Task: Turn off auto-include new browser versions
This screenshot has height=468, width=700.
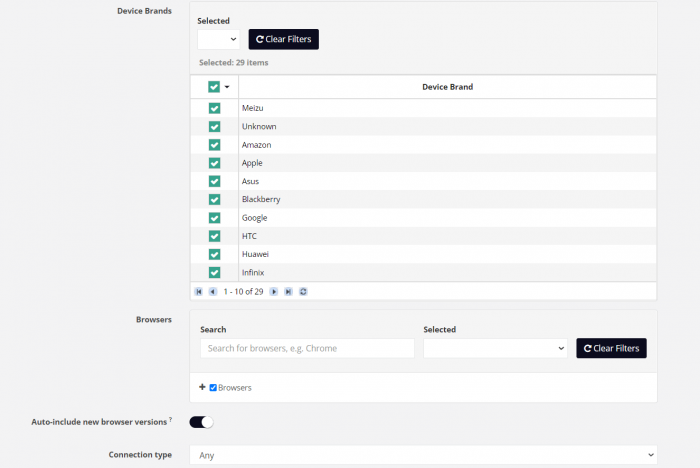Action: click(x=201, y=422)
